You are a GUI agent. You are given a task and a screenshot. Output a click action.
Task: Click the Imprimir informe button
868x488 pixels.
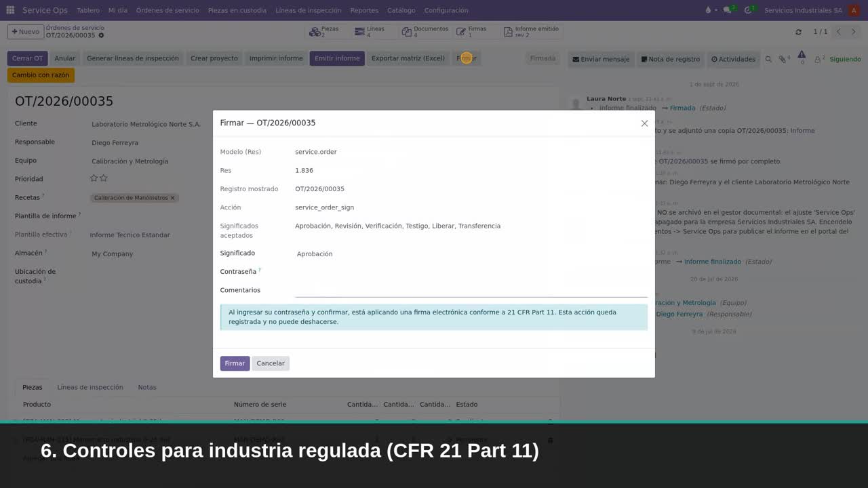276,58
